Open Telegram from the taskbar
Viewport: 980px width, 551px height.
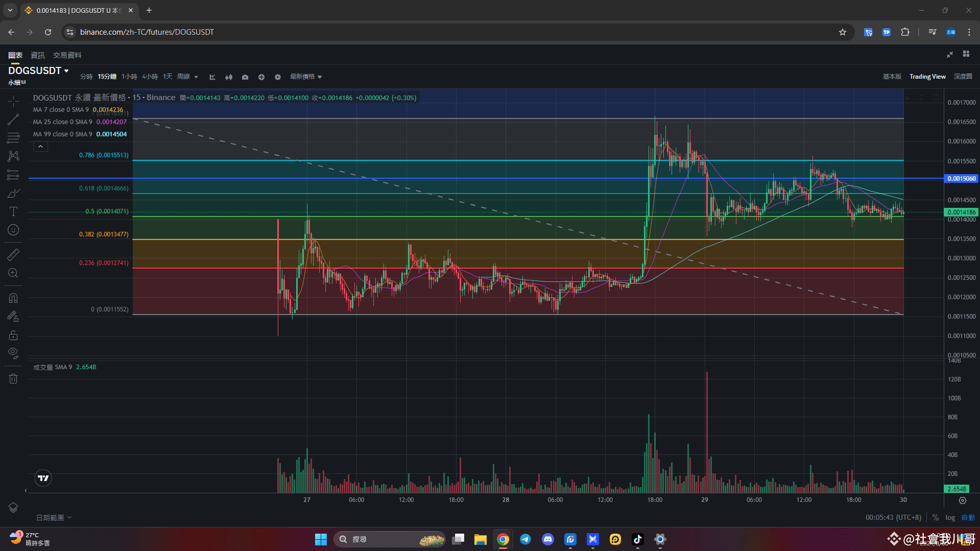(x=525, y=539)
